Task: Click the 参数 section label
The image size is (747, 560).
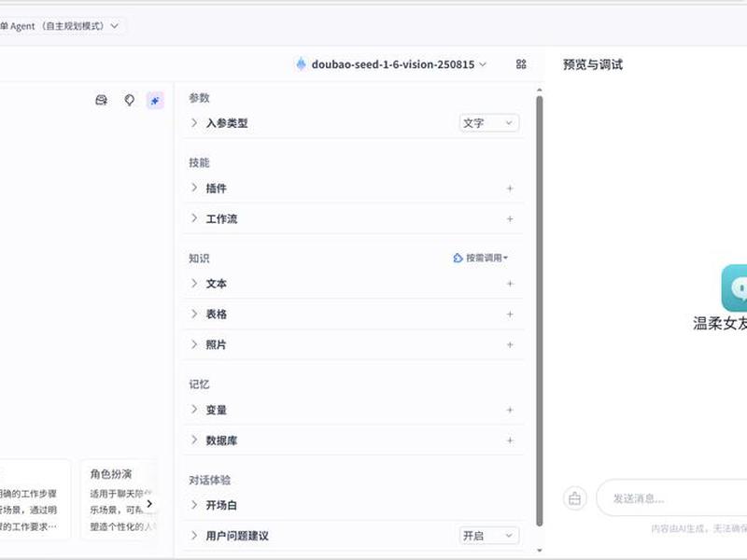Action: point(199,98)
